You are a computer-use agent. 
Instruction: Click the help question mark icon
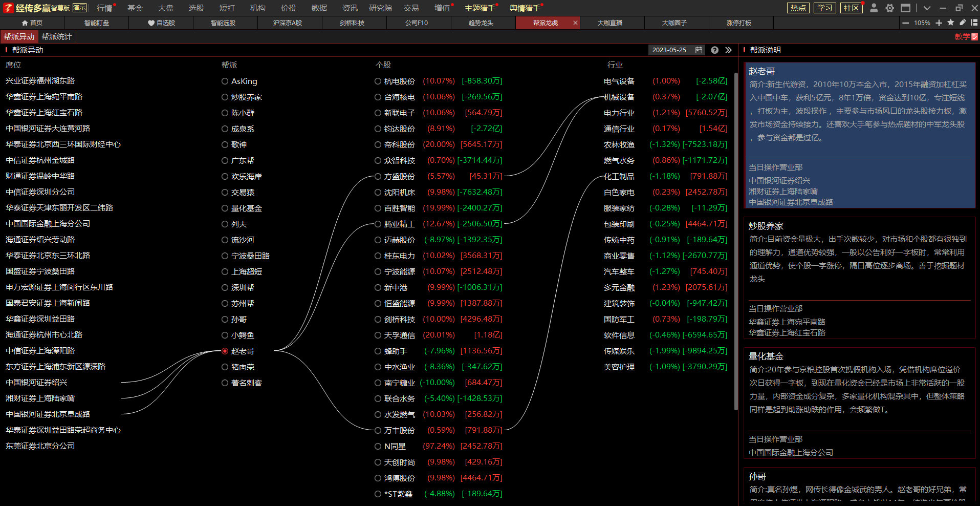pyautogui.click(x=715, y=50)
